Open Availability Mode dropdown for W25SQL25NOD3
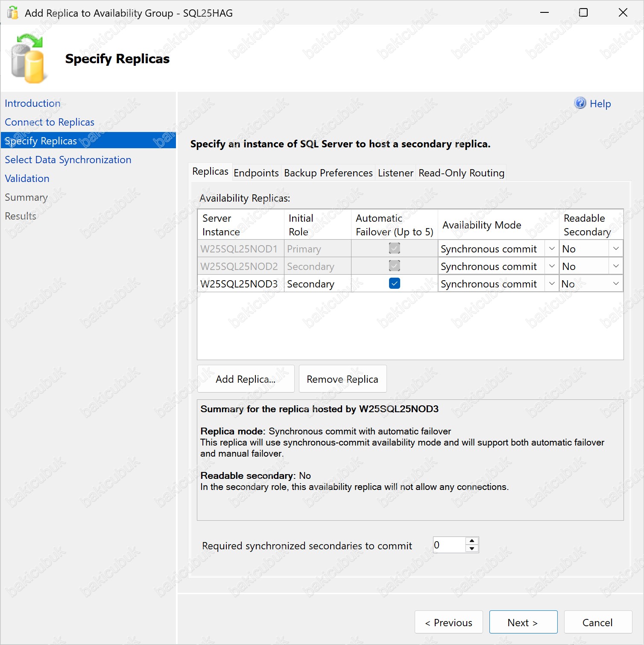The image size is (644, 645). point(552,284)
